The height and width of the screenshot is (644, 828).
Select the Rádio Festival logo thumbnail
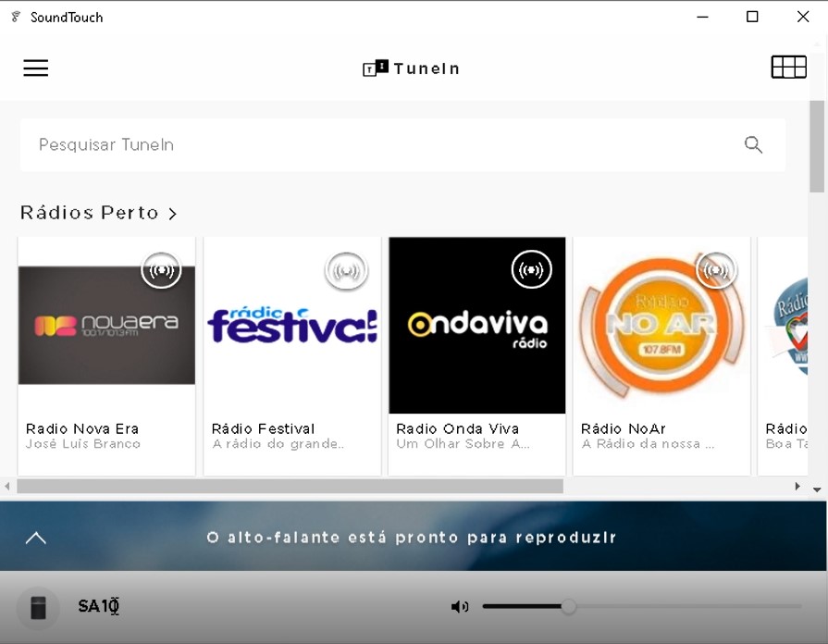click(x=292, y=326)
